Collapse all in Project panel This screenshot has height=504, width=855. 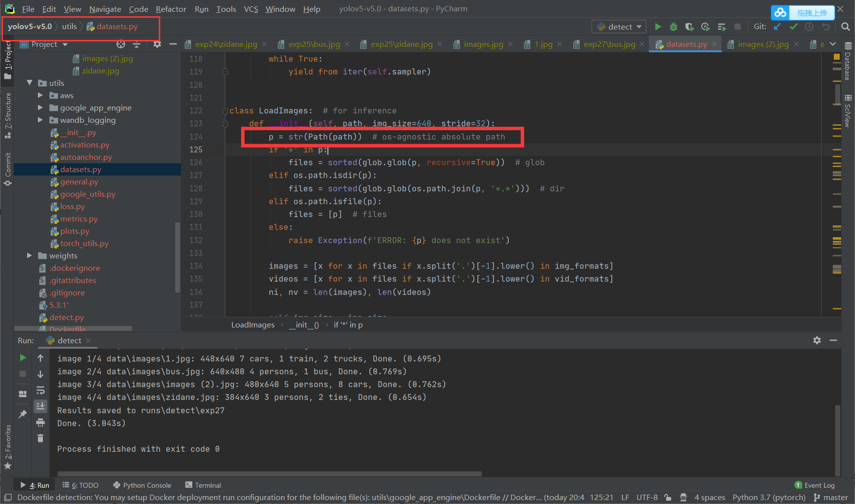137,44
